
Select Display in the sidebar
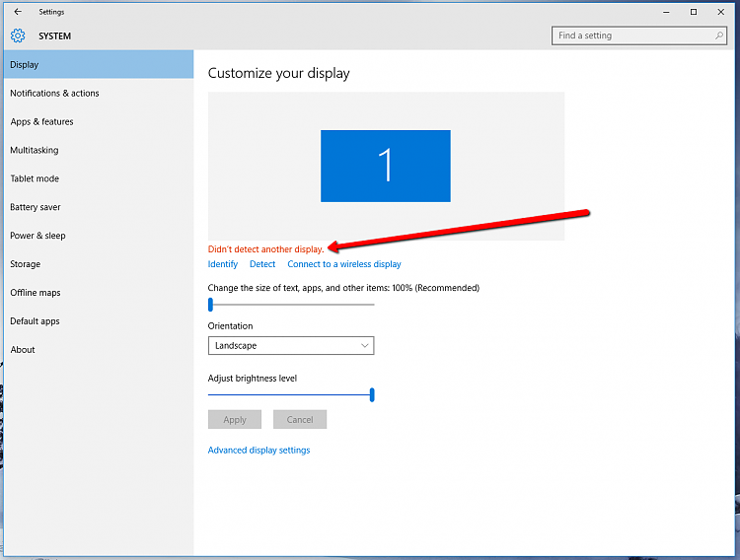(99, 65)
